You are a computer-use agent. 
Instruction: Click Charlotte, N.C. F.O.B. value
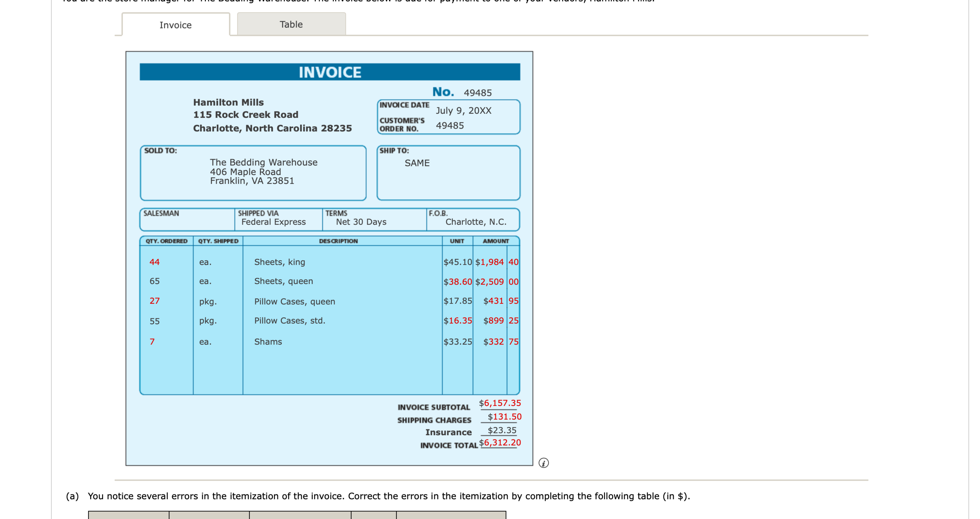(476, 222)
